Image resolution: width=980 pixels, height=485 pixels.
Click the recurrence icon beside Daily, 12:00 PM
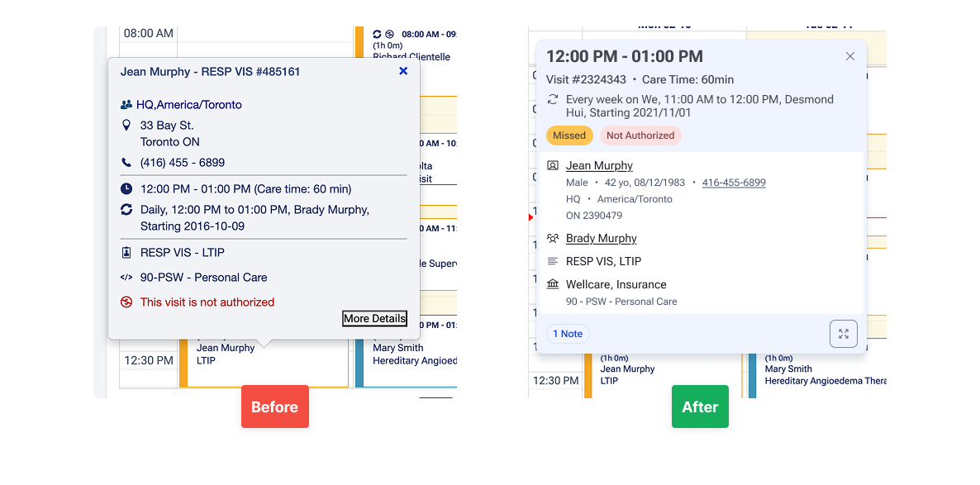pos(126,210)
